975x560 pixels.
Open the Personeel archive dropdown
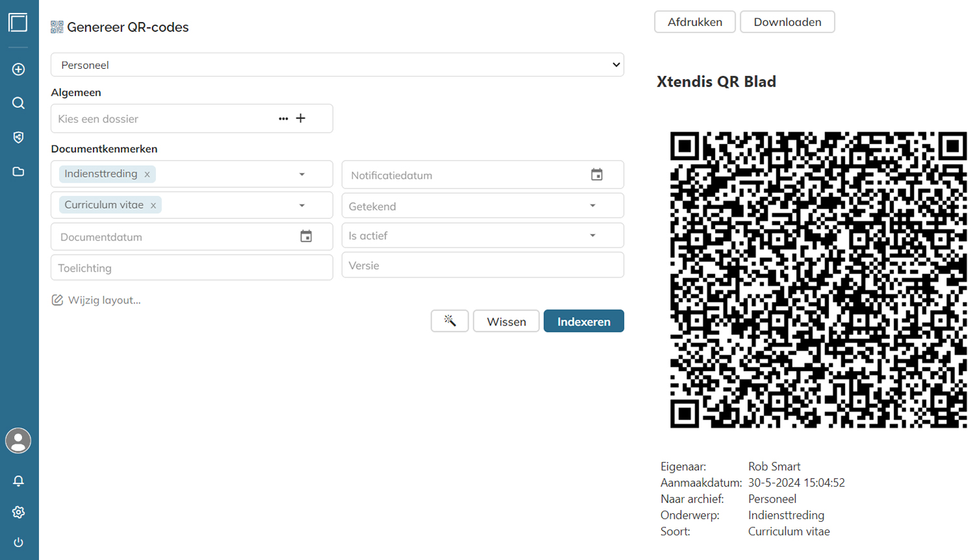pyautogui.click(x=337, y=65)
